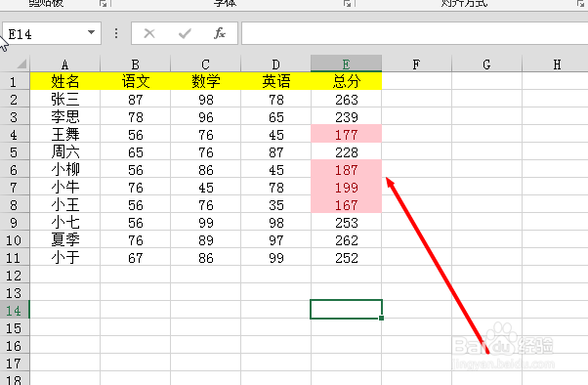
Task: Select row 4 header
Action: [15, 134]
